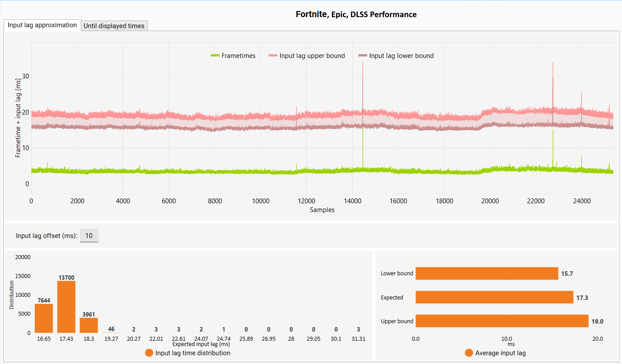Select the 3961 distribution bar

[x=89, y=325]
